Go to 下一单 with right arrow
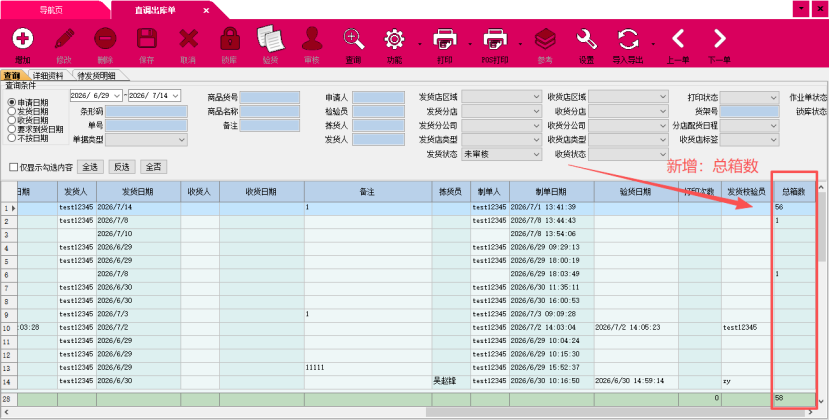The image size is (829, 420). click(719, 39)
